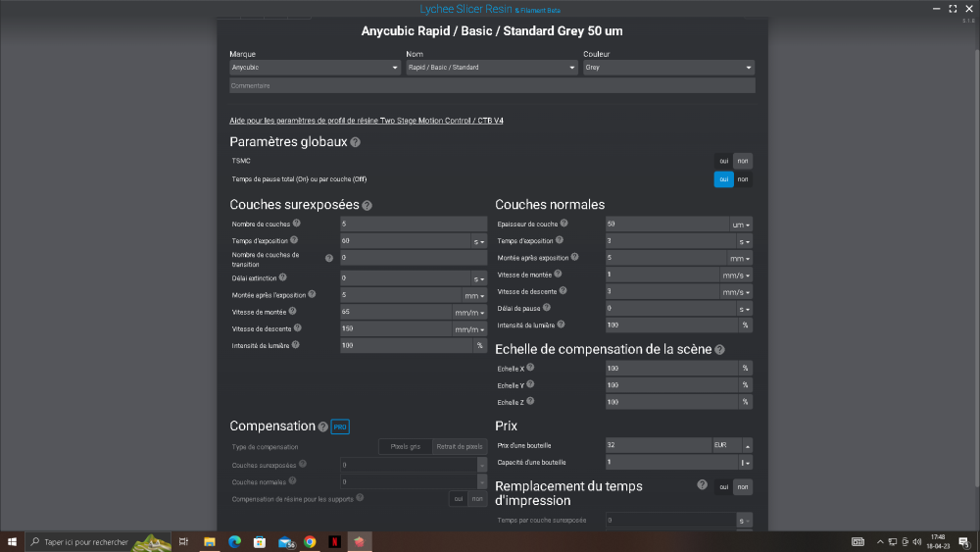Click the Prix d'une bouteille value field
This screenshot has height=552, width=980.
659,445
